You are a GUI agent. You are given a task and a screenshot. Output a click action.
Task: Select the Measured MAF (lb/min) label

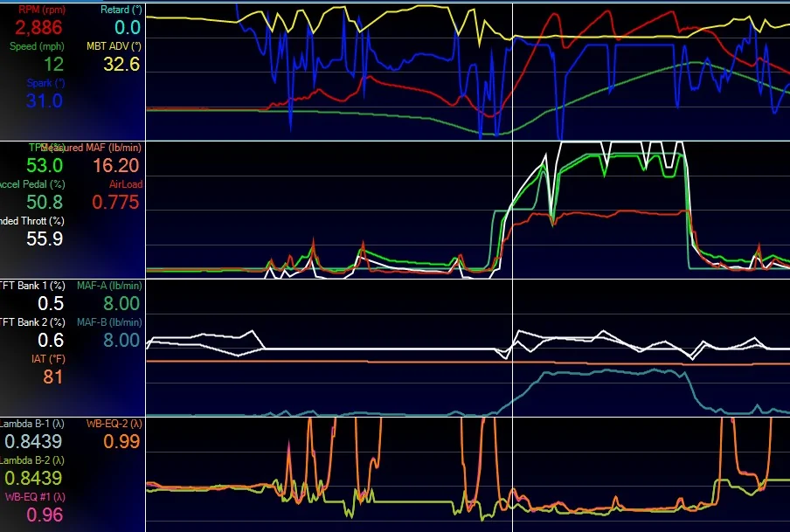point(92,148)
